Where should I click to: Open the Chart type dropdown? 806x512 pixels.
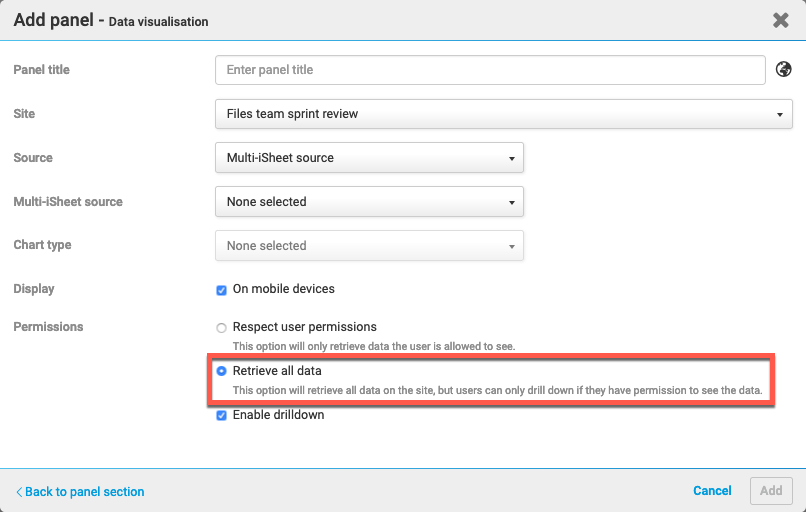coord(369,246)
